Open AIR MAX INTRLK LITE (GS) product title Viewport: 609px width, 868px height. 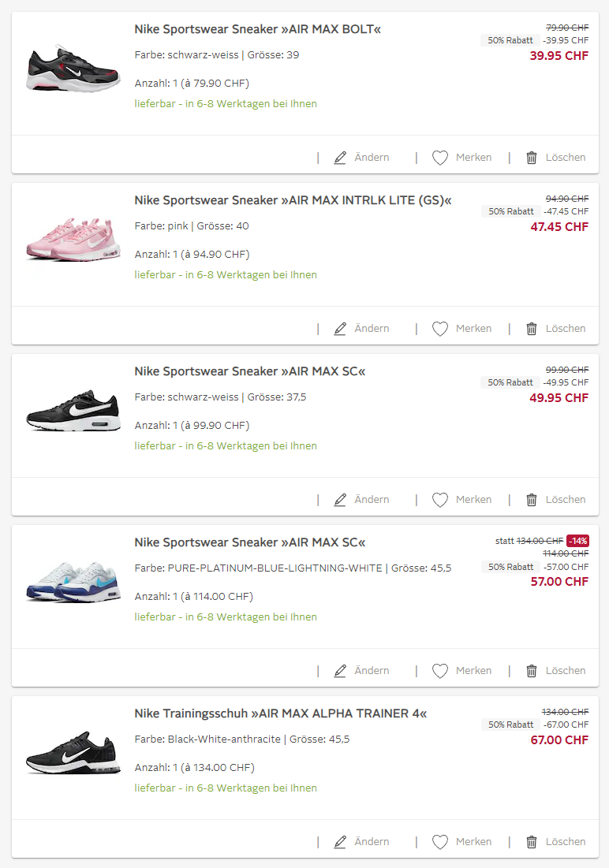293,200
